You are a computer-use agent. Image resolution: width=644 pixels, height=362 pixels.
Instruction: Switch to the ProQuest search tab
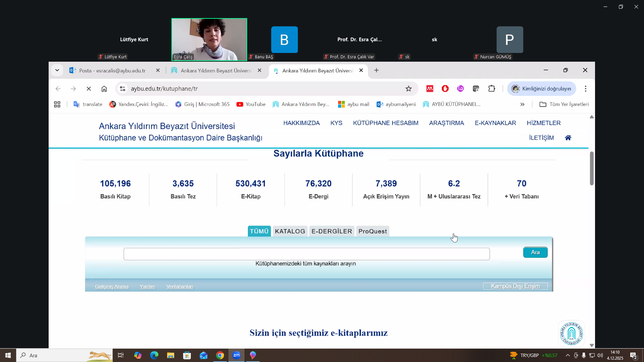[372, 231]
